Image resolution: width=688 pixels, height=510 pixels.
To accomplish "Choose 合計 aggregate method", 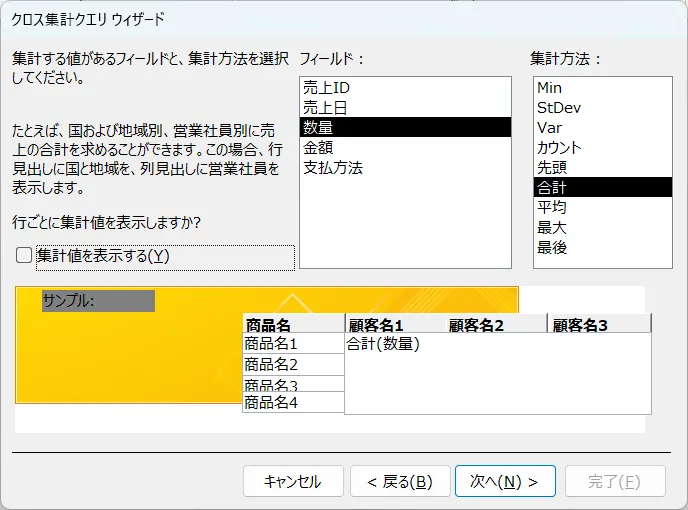I will pyautogui.click(x=602, y=187).
